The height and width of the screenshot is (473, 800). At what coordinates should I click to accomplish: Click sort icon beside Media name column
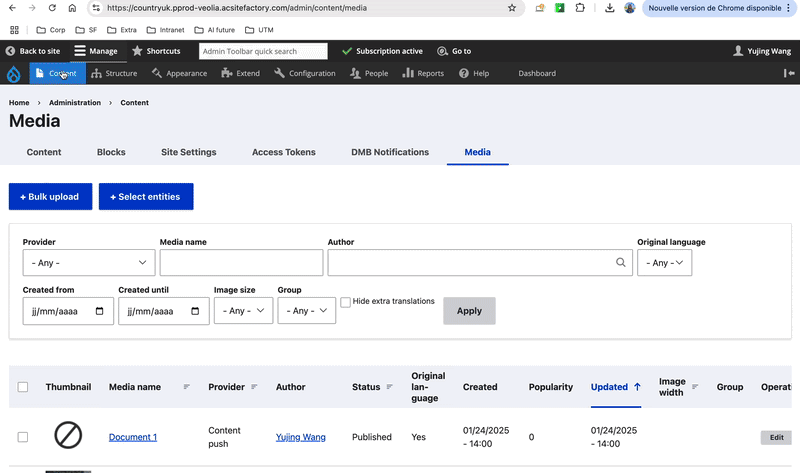tap(187, 387)
